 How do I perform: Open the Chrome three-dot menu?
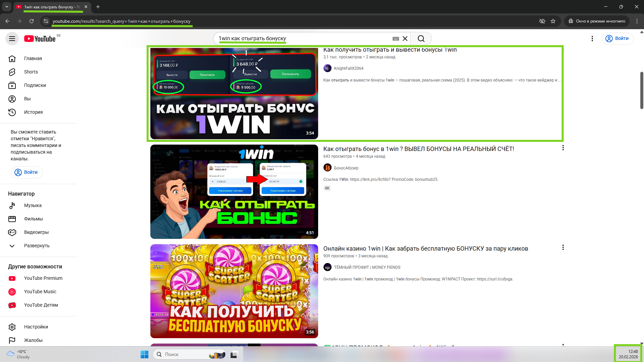point(637,21)
